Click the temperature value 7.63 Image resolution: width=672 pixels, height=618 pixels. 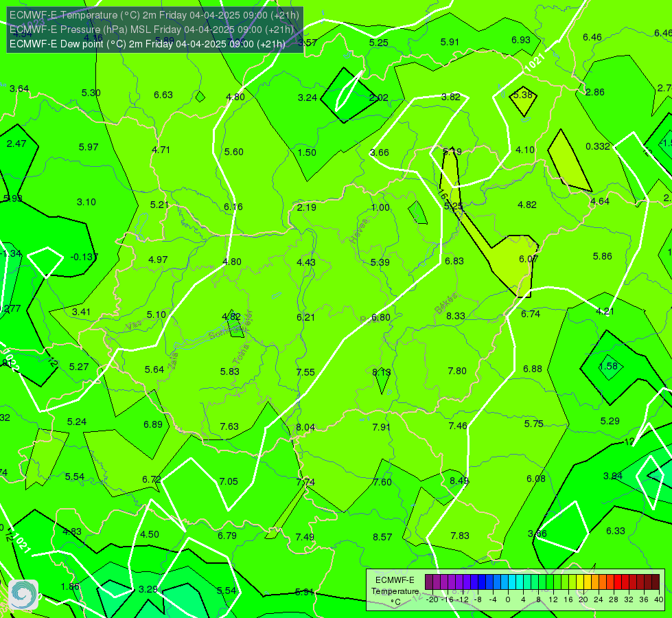click(x=229, y=426)
